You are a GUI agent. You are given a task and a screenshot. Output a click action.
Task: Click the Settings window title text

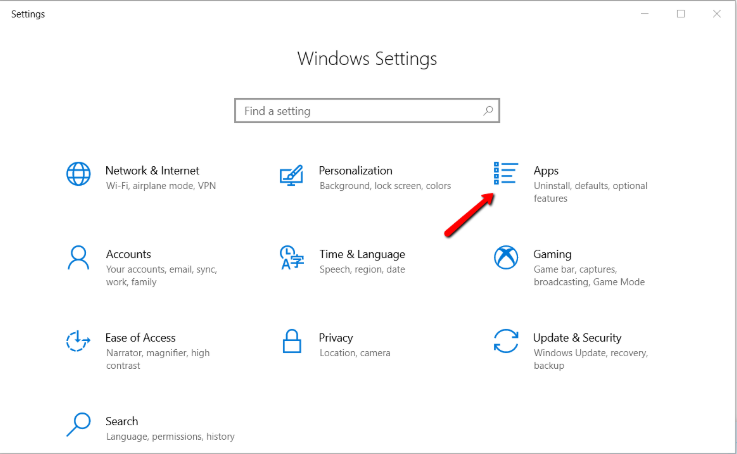tap(28, 14)
